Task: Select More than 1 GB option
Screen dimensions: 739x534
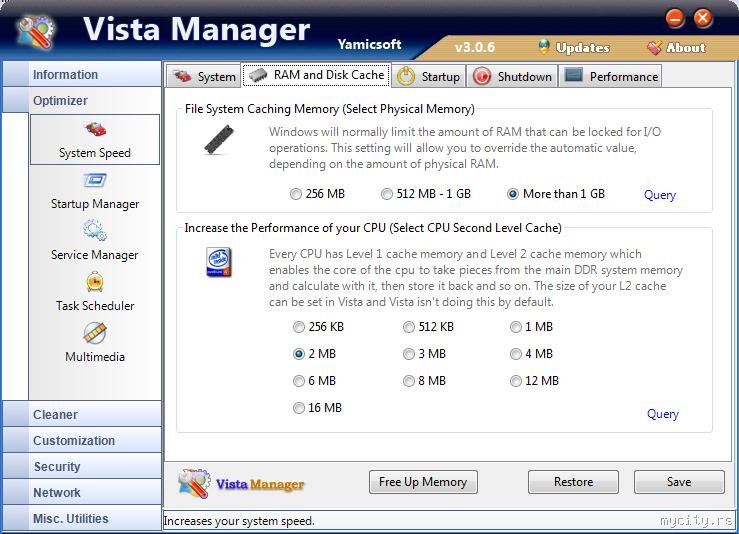Action: [x=556, y=194]
